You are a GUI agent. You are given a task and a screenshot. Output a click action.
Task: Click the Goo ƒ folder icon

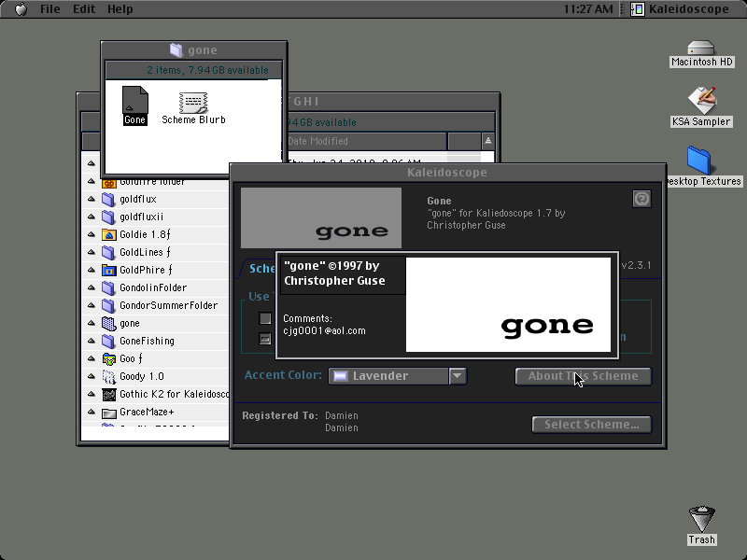108,358
